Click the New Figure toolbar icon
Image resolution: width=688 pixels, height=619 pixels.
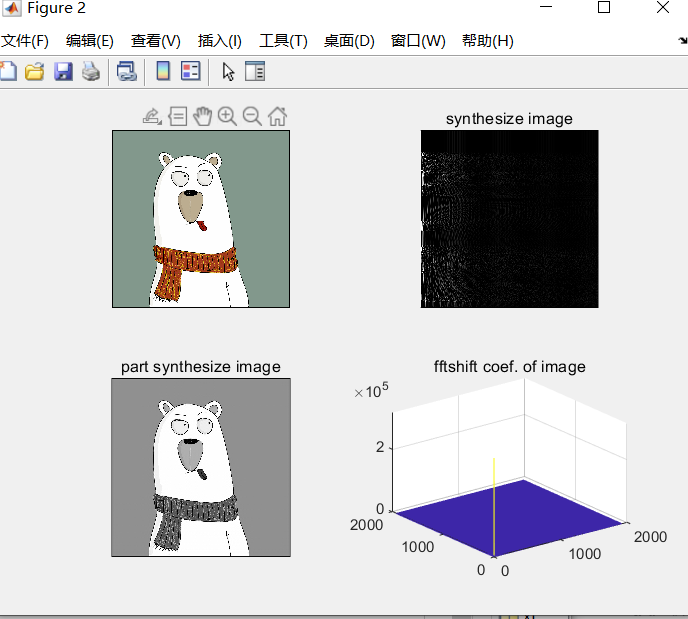coord(8,71)
